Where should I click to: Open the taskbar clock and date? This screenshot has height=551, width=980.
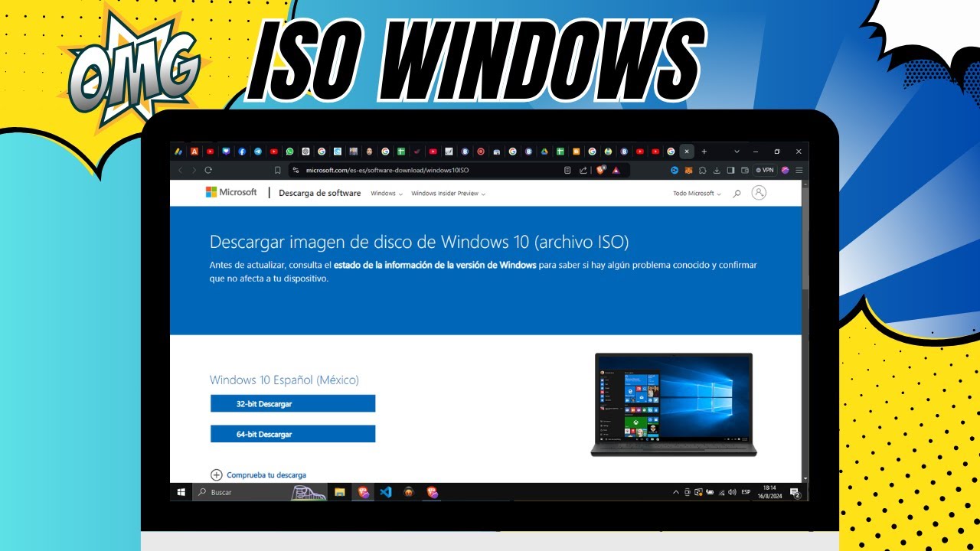pos(769,492)
